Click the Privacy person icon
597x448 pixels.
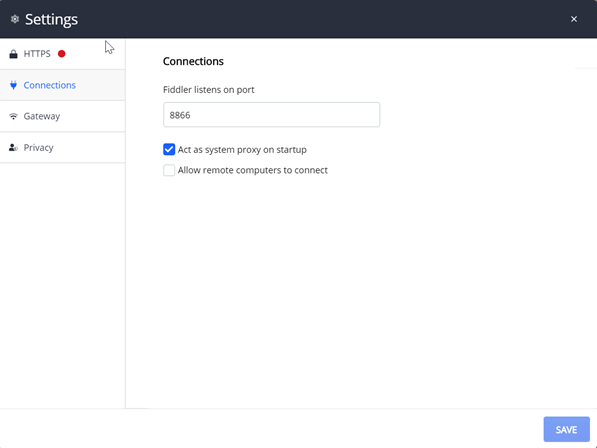[x=13, y=147]
